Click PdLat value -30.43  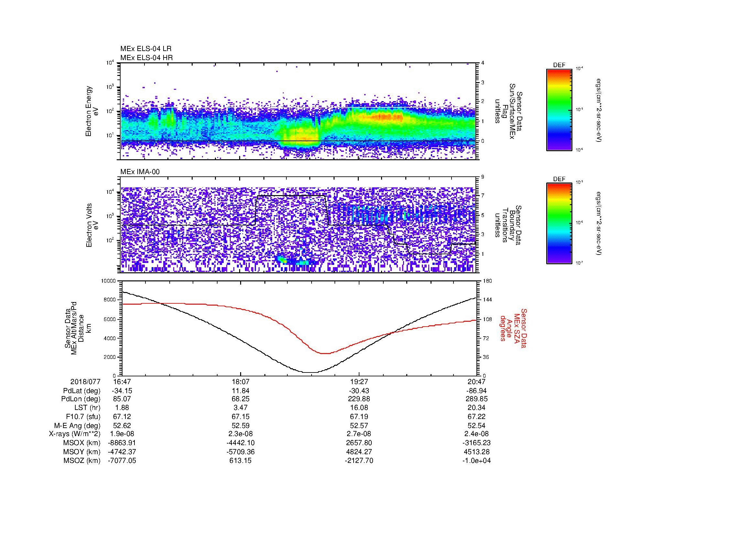click(x=359, y=391)
